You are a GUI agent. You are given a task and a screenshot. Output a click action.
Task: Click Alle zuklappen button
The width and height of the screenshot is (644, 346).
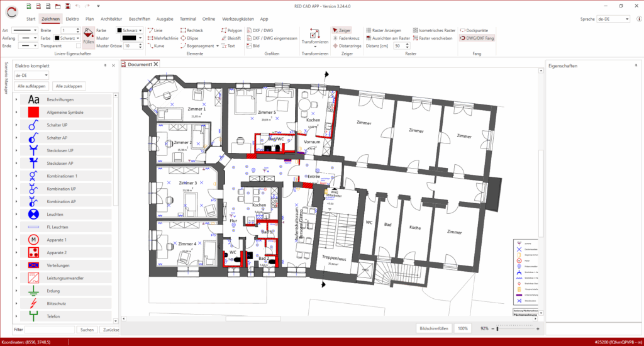69,86
